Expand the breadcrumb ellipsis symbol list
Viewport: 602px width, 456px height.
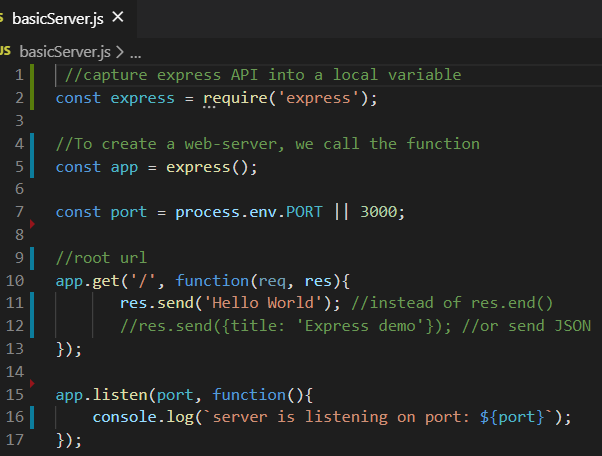coord(136,51)
